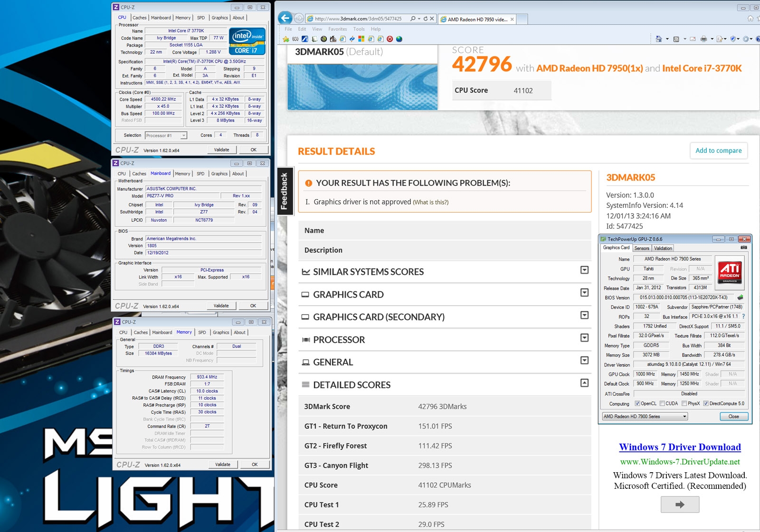Viewport: 760px width, 532px height.
Task: Click the 'What is this?' link
Action: pos(430,202)
